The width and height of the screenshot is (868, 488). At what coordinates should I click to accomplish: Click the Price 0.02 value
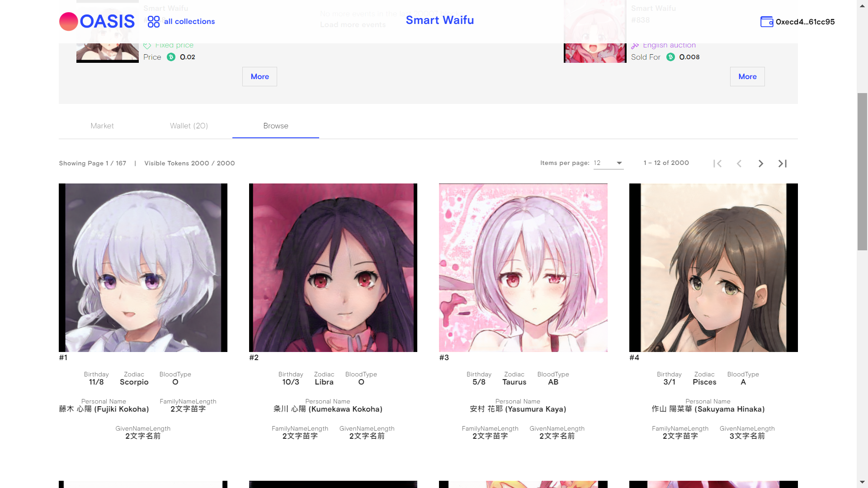pyautogui.click(x=188, y=57)
